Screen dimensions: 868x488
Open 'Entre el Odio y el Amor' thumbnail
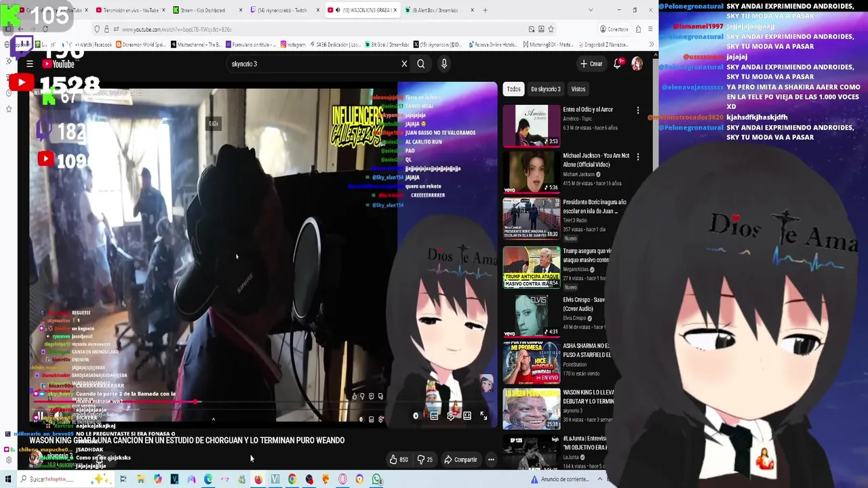pyautogui.click(x=532, y=126)
